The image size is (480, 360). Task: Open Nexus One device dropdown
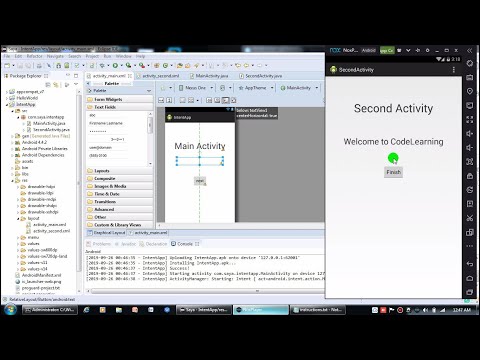(x=196, y=88)
